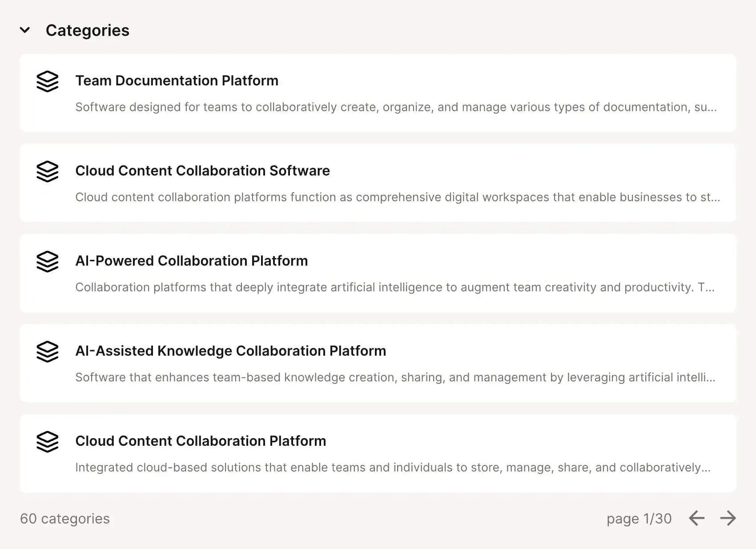Click the "page 1/30" indicator

(639, 519)
